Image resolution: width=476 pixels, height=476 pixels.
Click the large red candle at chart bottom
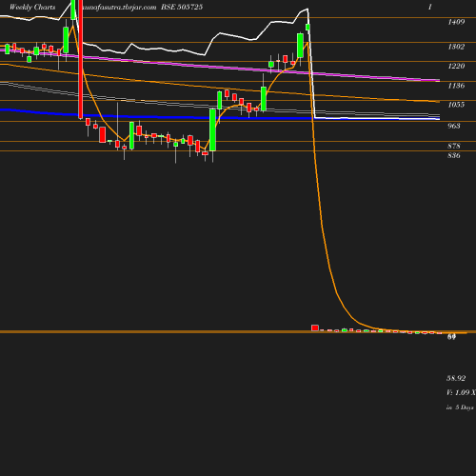(x=315, y=327)
